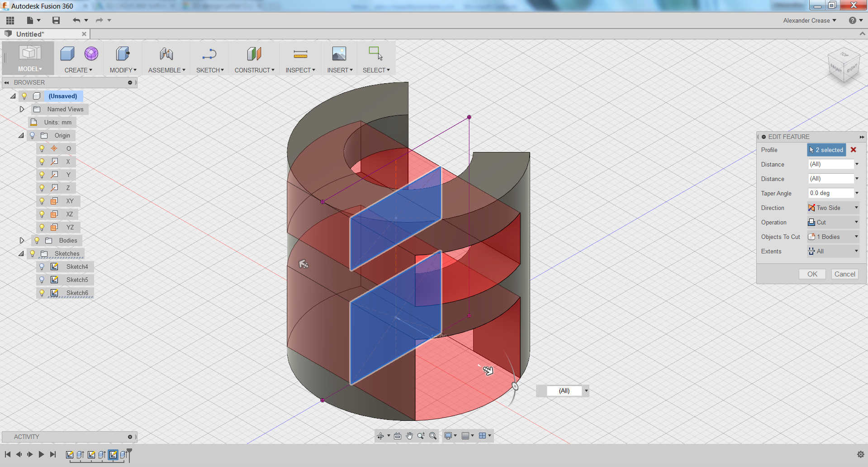Screen dimensions: 868x467
Task: Open the Direction Two Side dropdown
Action: click(833, 208)
